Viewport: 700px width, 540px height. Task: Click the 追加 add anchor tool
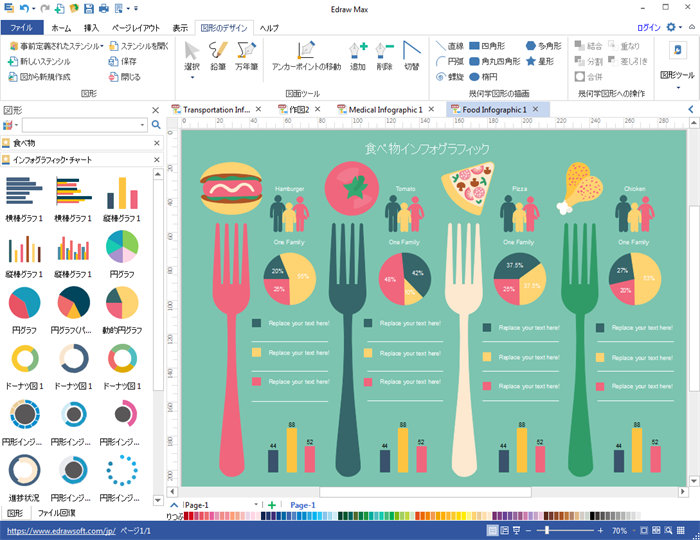358,56
